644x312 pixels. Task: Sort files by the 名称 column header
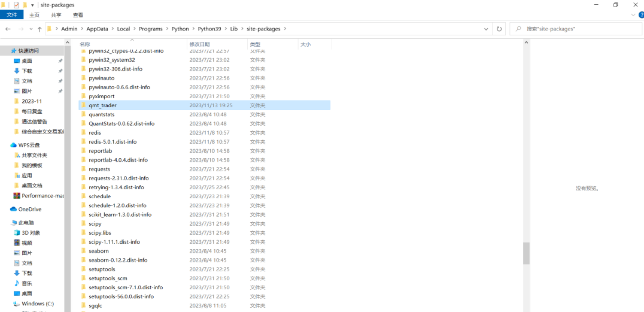tap(84, 44)
